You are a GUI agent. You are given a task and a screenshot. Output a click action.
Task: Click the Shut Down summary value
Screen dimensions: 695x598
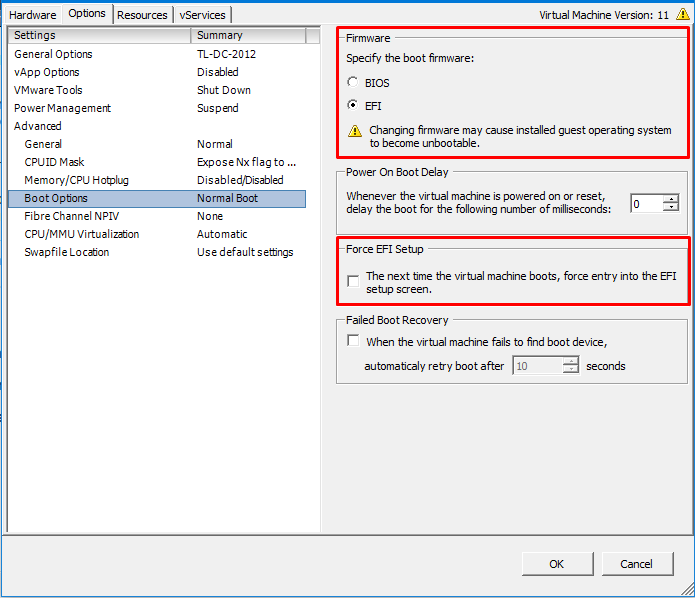pos(224,90)
